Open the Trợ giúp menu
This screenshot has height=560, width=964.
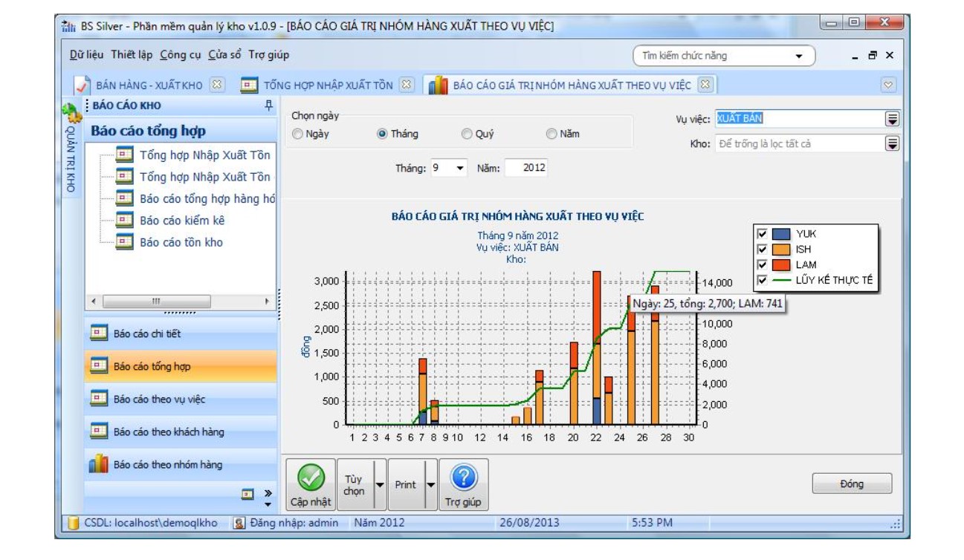(x=268, y=55)
